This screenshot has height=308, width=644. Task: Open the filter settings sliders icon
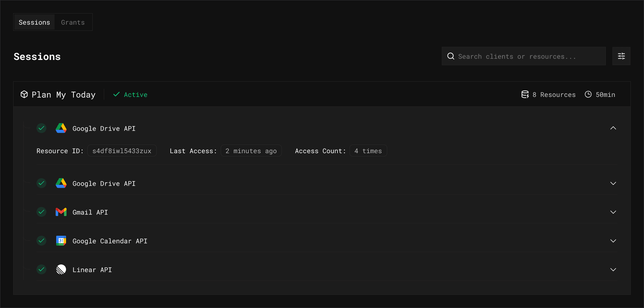click(x=621, y=56)
